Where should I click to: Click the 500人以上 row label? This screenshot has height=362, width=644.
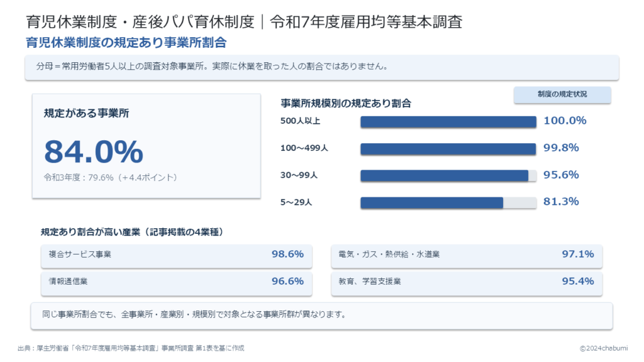click(300, 121)
